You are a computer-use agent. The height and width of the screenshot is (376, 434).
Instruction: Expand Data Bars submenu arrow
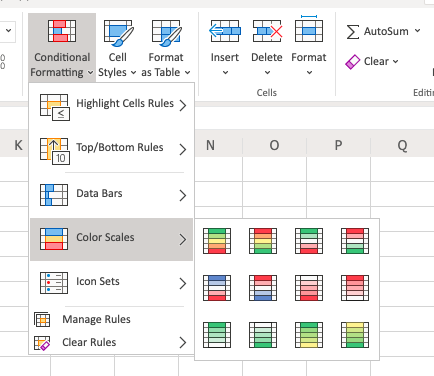pyautogui.click(x=183, y=195)
